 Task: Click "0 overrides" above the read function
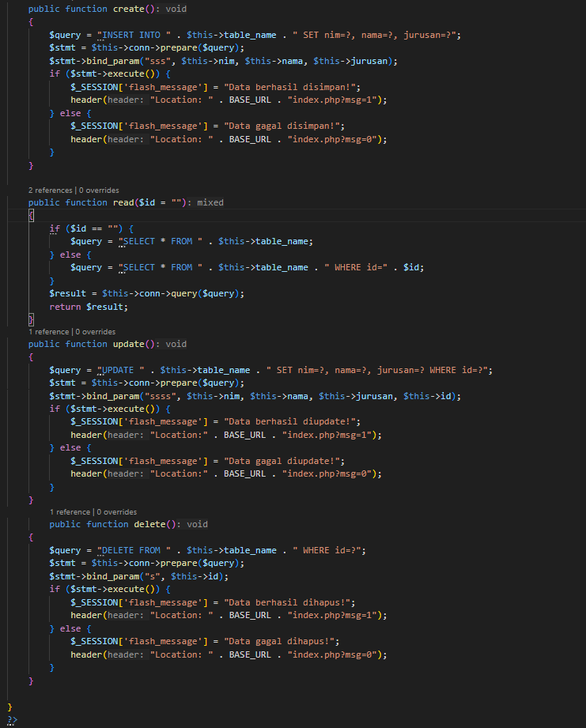pos(98,190)
